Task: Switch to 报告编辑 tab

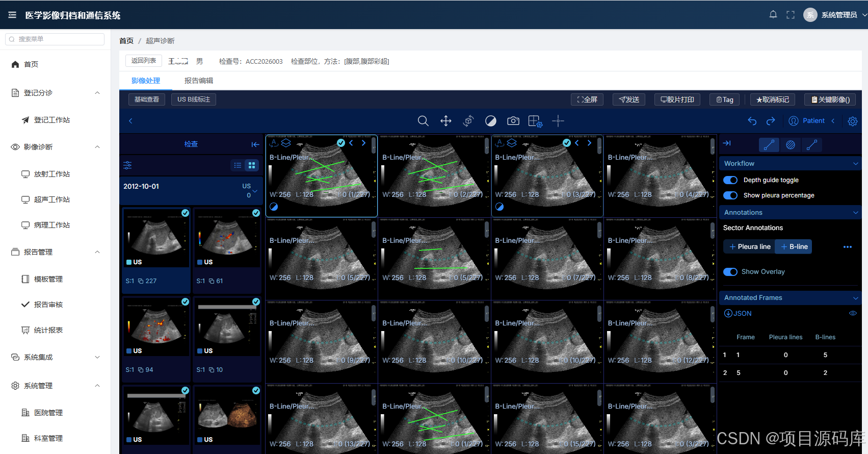Action: tap(199, 81)
